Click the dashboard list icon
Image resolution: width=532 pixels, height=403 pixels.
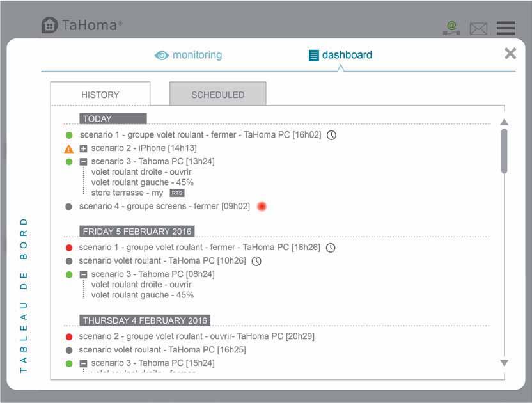[313, 56]
